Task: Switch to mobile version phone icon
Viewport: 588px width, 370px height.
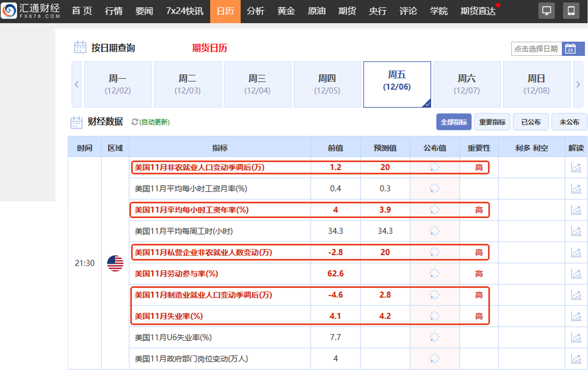Action: (571, 11)
